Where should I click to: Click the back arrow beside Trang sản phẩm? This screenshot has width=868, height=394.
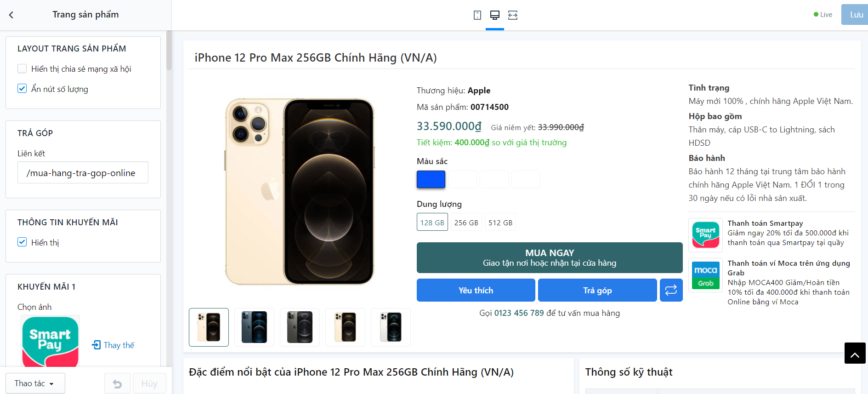click(11, 15)
